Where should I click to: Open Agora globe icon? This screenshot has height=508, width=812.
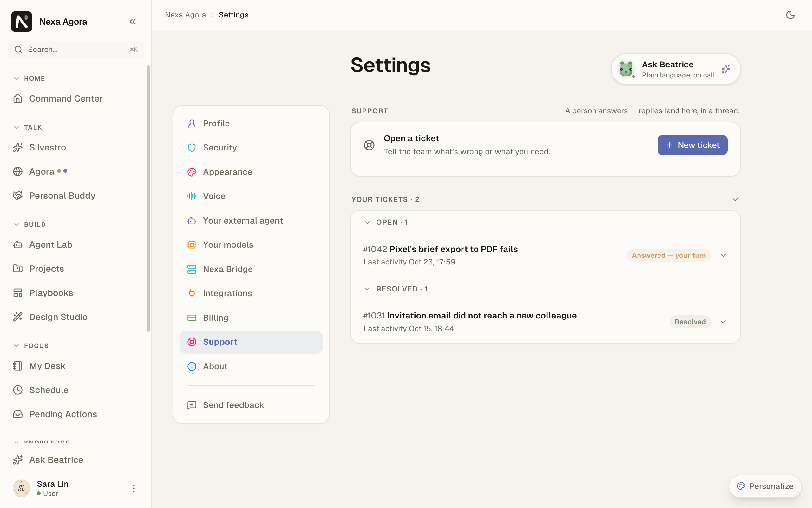(18, 171)
